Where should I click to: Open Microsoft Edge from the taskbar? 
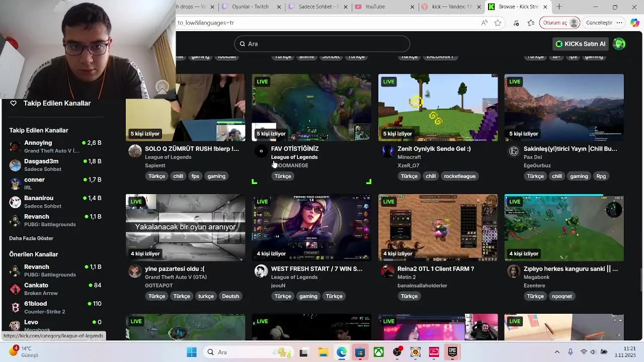pyautogui.click(x=342, y=352)
